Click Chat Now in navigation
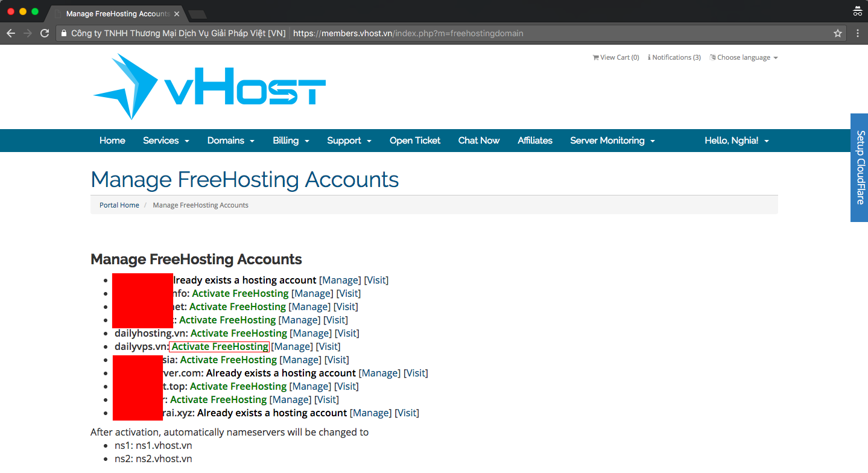This screenshot has width=868, height=473. [479, 141]
